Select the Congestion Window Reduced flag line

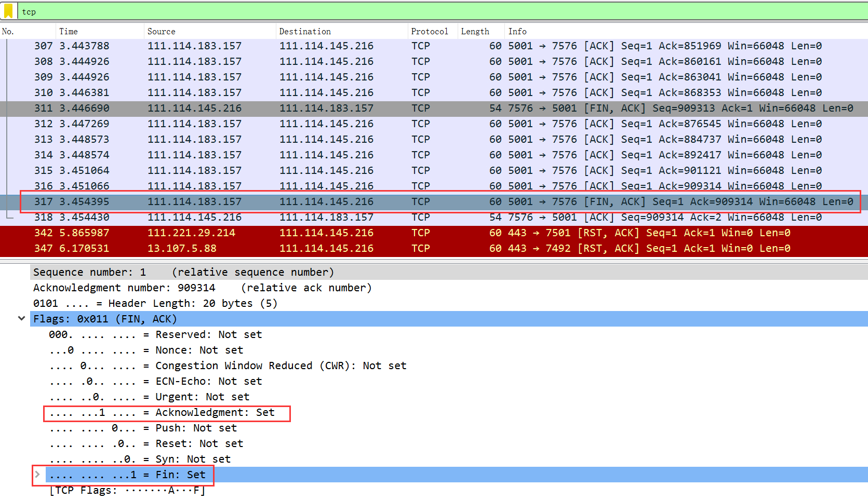pyautogui.click(x=228, y=366)
